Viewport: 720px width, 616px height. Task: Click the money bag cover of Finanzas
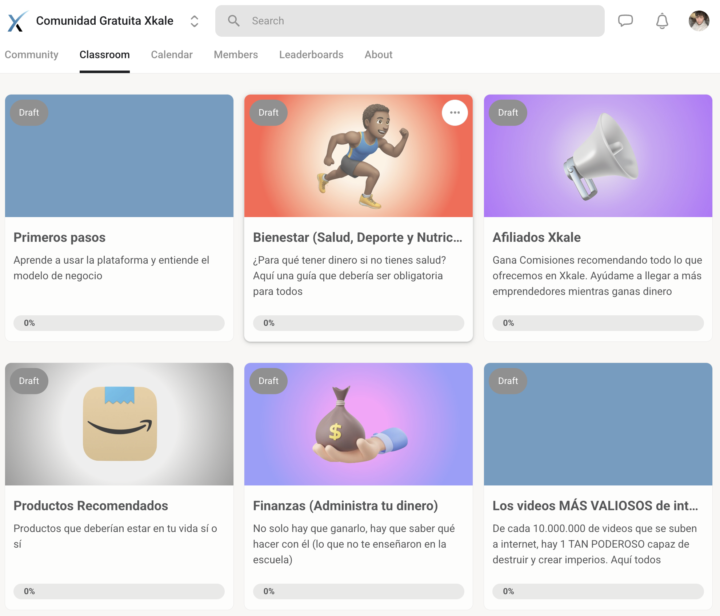click(358, 424)
